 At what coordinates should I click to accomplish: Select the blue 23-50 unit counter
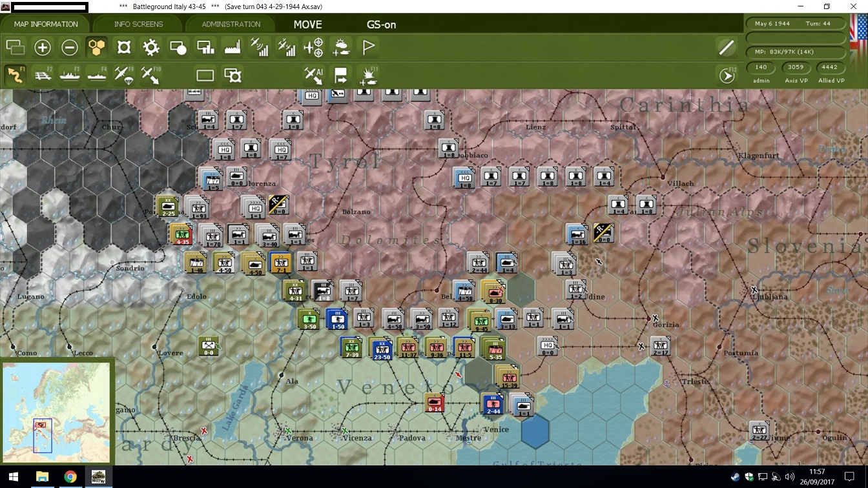coord(382,349)
